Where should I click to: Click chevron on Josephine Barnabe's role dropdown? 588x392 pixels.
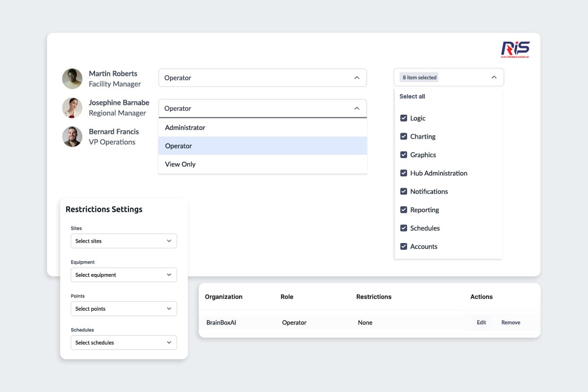(x=357, y=108)
